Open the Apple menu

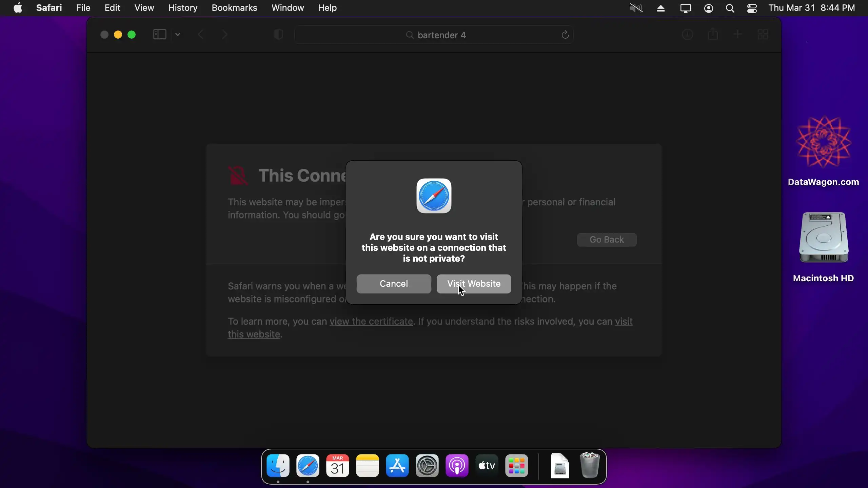[x=18, y=8]
